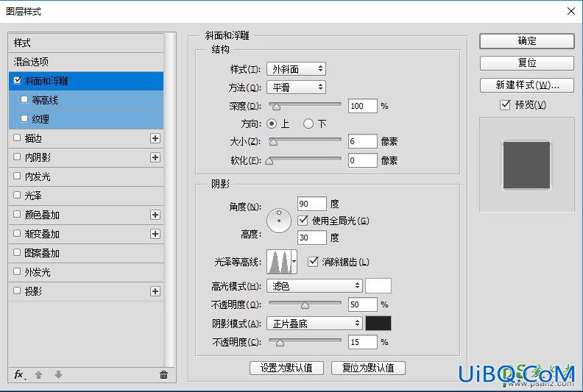
Task: Click the gloss contour thumbnail
Action: point(279,262)
